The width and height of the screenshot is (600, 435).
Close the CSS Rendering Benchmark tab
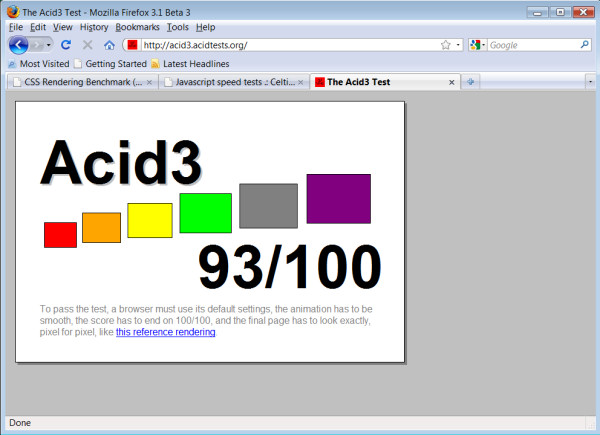(x=149, y=82)
